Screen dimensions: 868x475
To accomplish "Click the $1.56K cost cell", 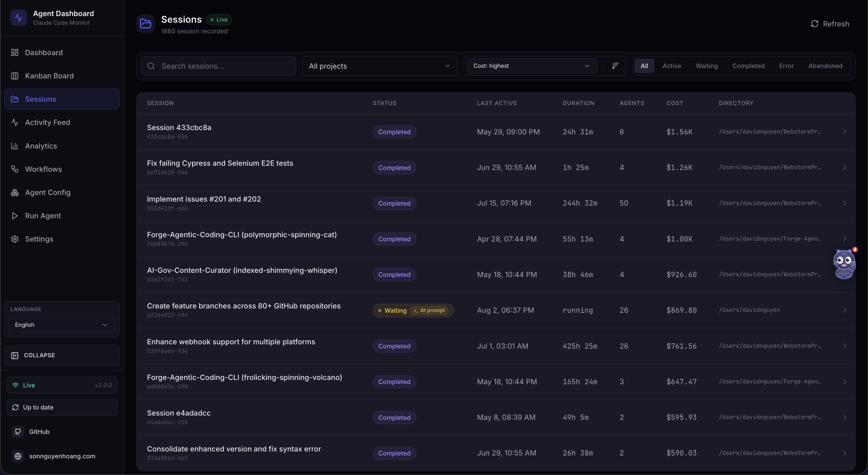I will pyautogui.click(x=679, y=132).
